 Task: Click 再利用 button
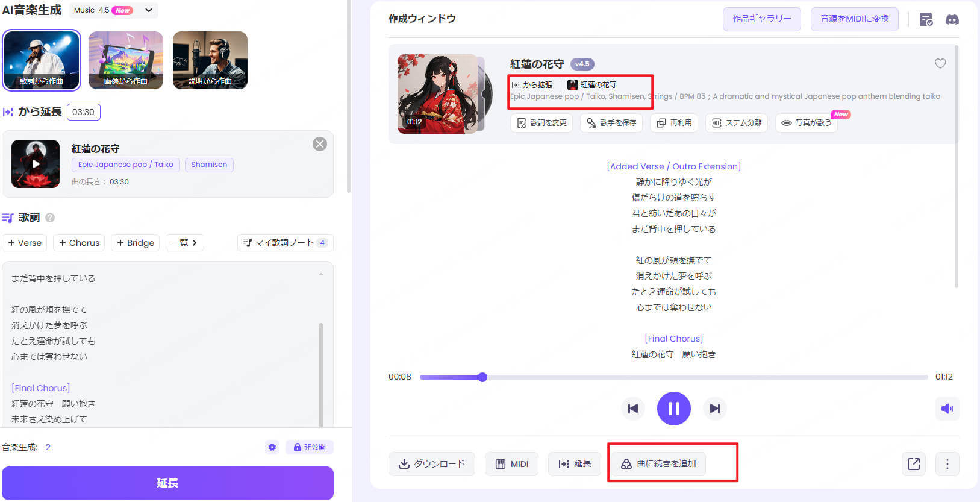674,123
